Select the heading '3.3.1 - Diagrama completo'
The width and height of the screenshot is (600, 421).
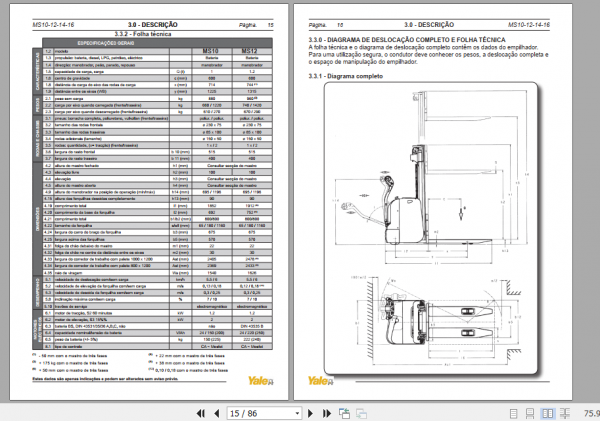346,76
